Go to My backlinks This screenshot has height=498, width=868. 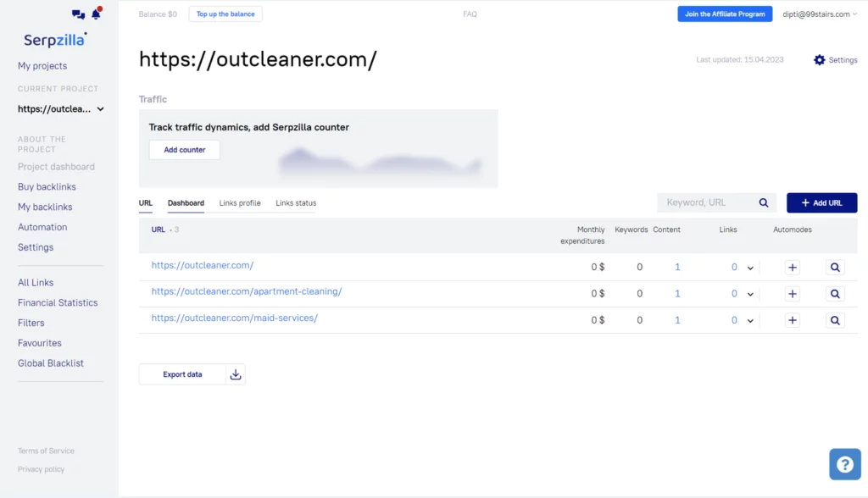(x=45, y=207)
